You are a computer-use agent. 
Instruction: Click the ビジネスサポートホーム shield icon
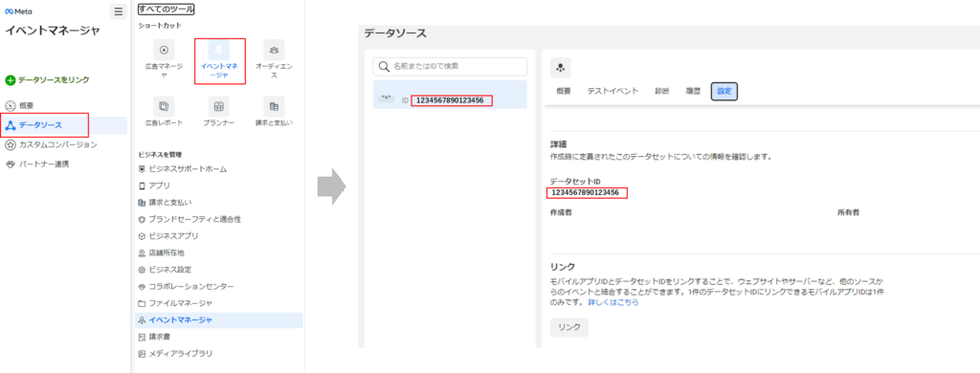tap(142, 168)
